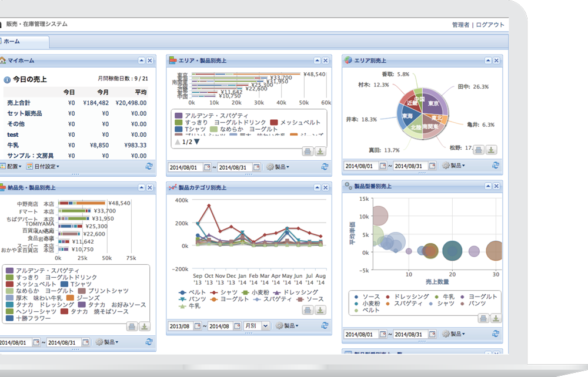This screenshot has height=377, width=588.
Task: Collapse the マイホーム panel
Action: pos(141,60)
